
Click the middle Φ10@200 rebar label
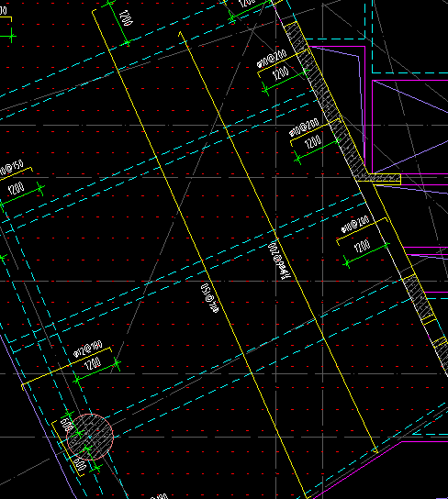pos(304,128)
